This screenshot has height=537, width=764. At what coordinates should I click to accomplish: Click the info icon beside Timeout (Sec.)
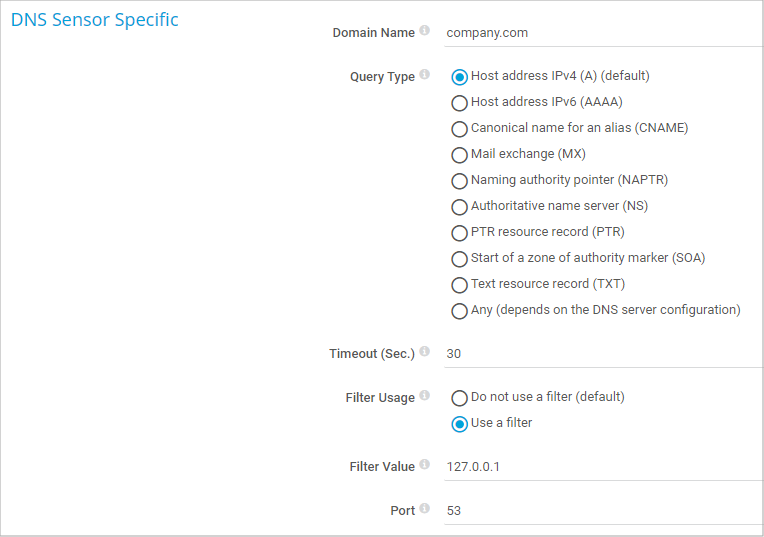coord(425,352)
